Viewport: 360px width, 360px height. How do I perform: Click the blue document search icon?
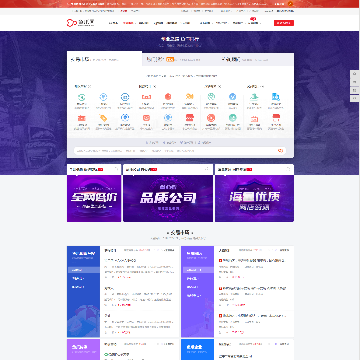pos(275,97)
